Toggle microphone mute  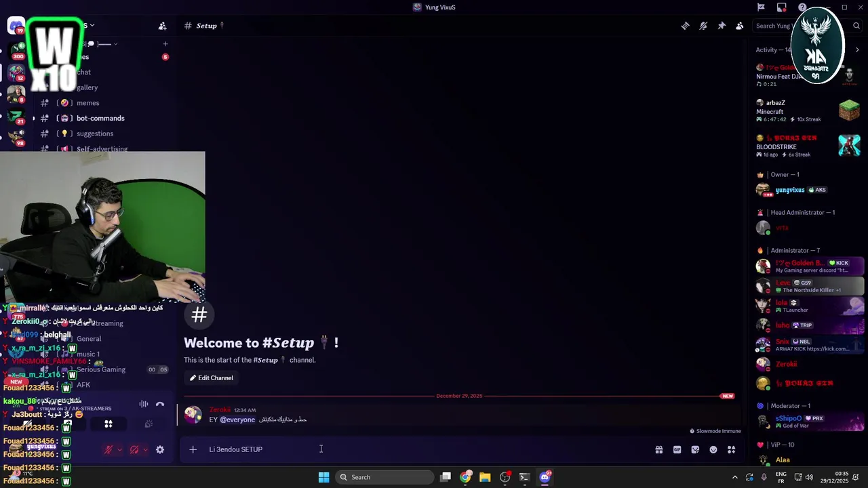pos(108,449)
